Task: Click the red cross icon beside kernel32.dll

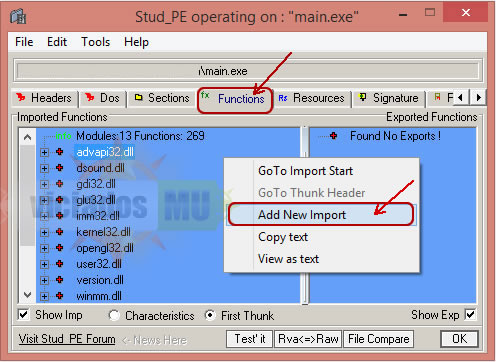Action: pyautogui.click(x=60, y=231)
